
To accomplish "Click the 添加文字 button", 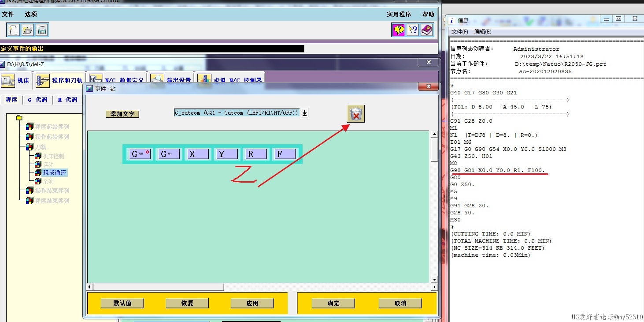I will [122, 114].
